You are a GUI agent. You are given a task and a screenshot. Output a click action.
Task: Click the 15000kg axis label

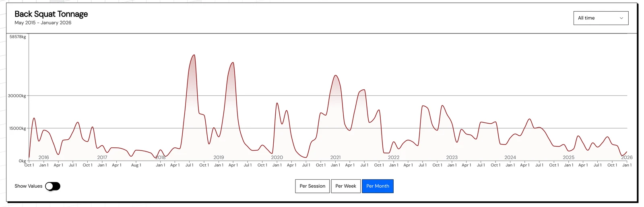(18, 128)
